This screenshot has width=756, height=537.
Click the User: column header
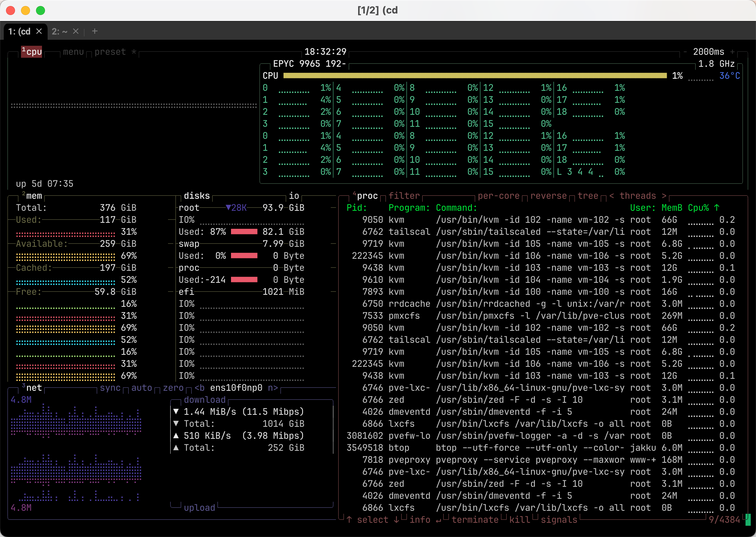[x=643, y=208]
